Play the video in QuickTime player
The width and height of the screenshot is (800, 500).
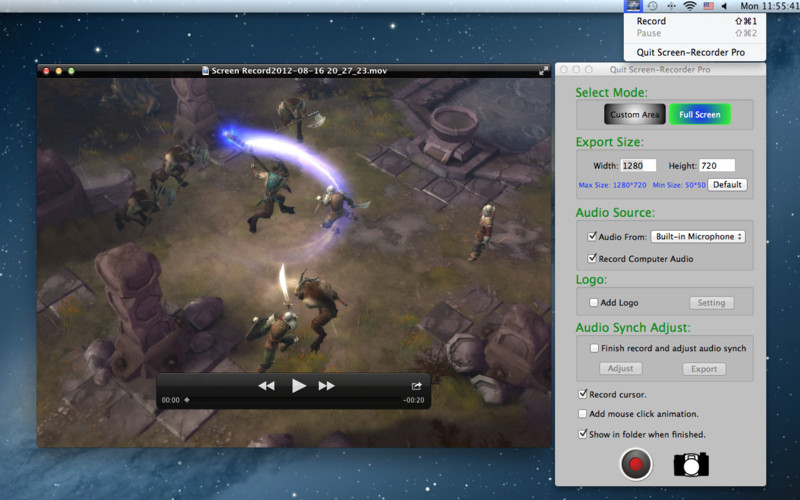[x=298, y=386]
